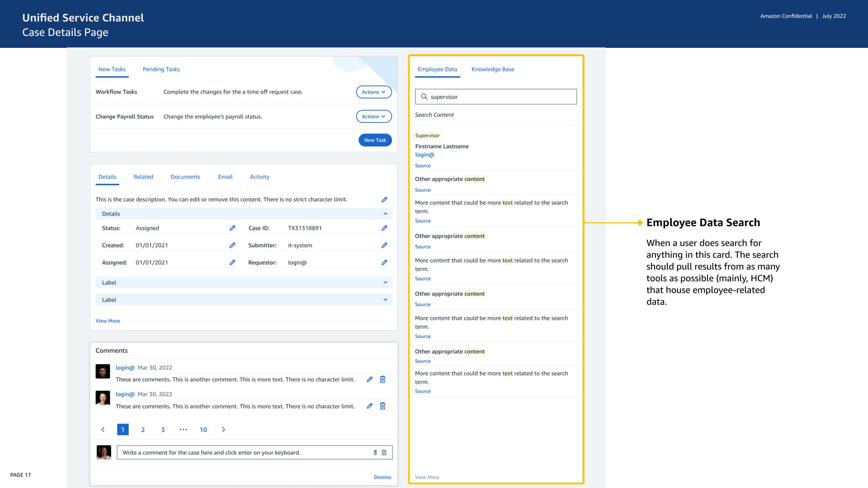The width and height of the screenshot is (868, 488).
Task: Edit the second comment via pencil icon
Action: pos(369,406)
